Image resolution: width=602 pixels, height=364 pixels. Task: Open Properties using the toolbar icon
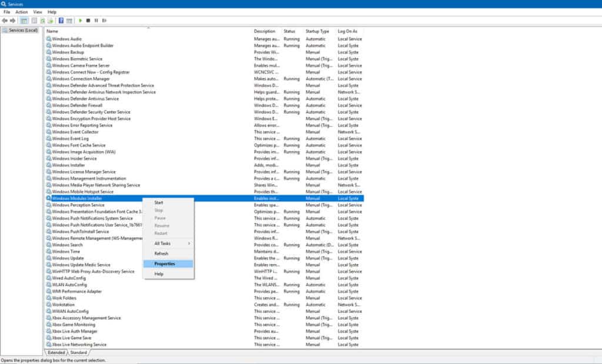click(35, 21)
